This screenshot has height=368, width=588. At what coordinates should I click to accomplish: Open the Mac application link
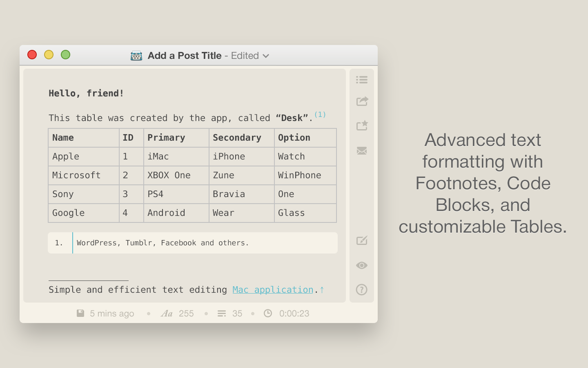pyautogui.click(x=273, y=289)
